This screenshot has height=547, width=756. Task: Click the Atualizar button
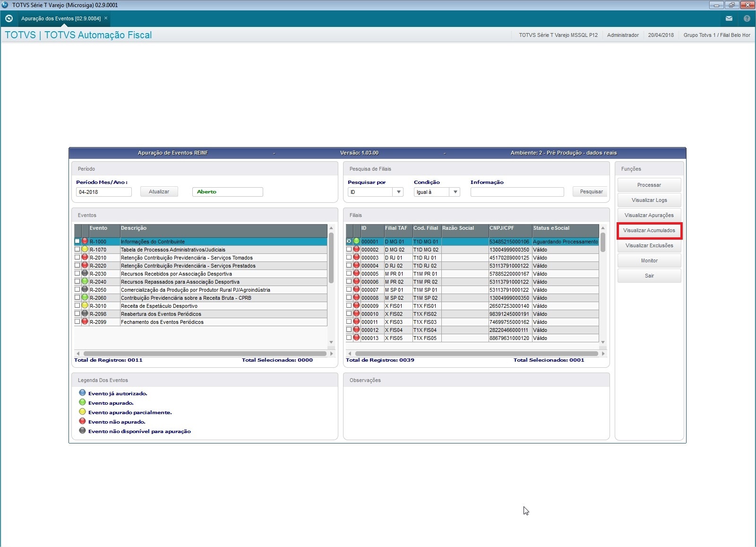coord(159,191)
